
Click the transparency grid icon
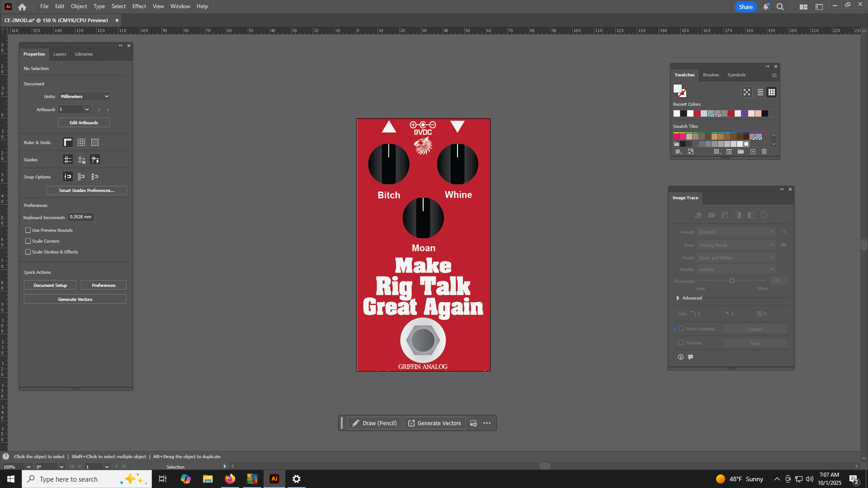[95, 142]
